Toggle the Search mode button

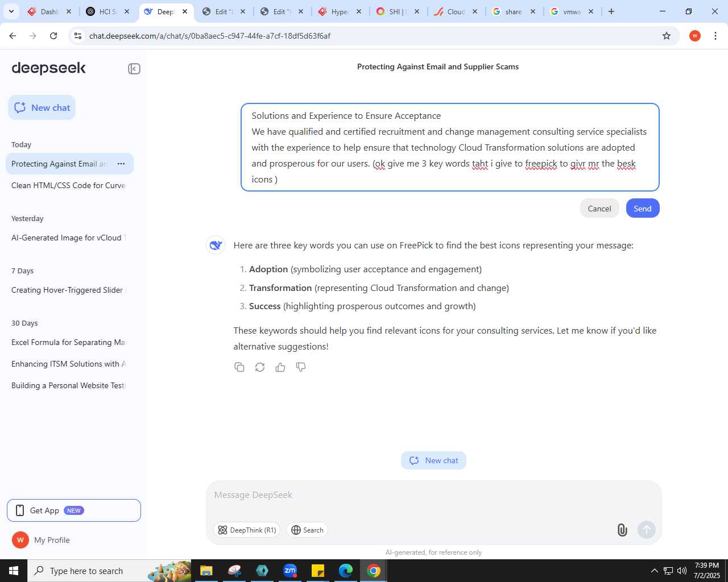point(307,530)
